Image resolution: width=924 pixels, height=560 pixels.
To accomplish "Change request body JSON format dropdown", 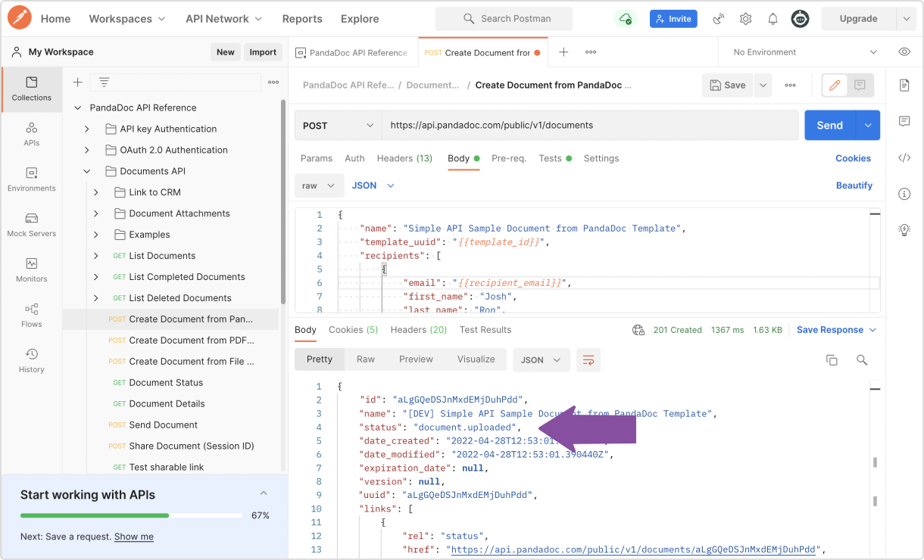I will pos(373,185).
